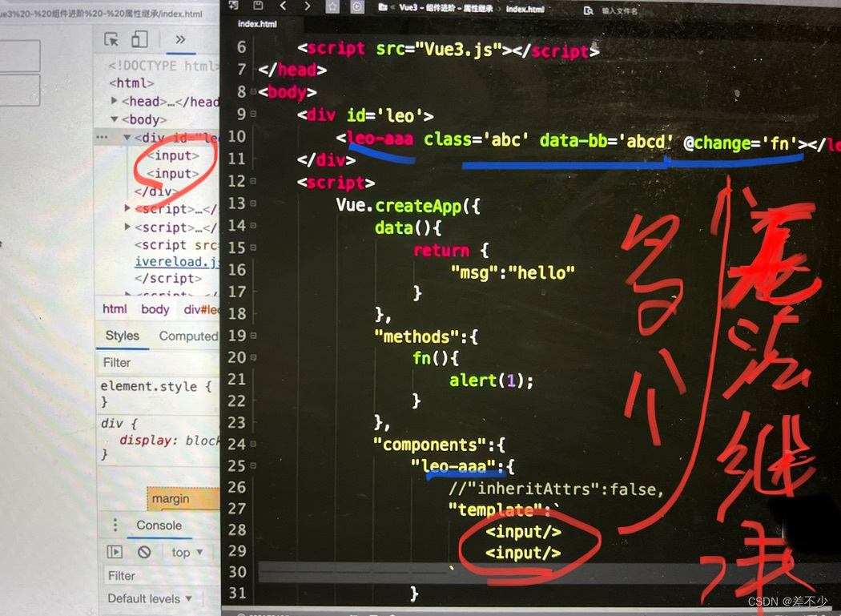Focus the Console Filter input field
841x616 pixels.
[161, 576]
